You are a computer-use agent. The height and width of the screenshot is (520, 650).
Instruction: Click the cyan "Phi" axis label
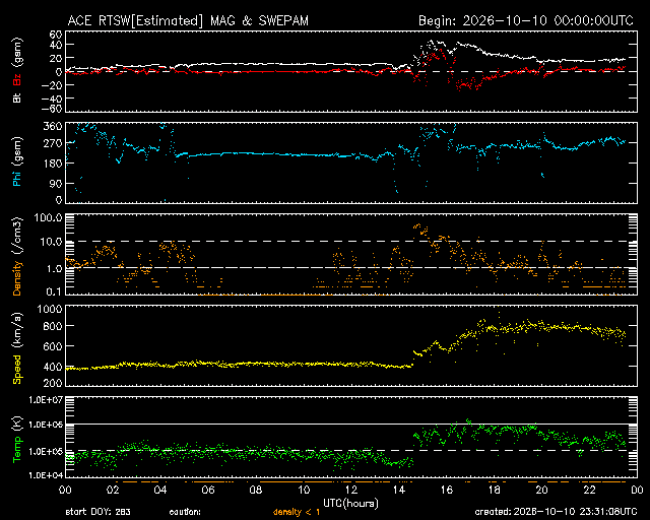pos(17,178)
